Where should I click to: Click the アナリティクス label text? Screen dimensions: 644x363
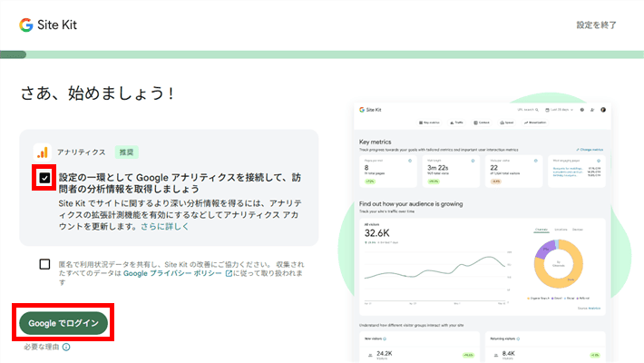pyautogui.click(x=82, y=152)
